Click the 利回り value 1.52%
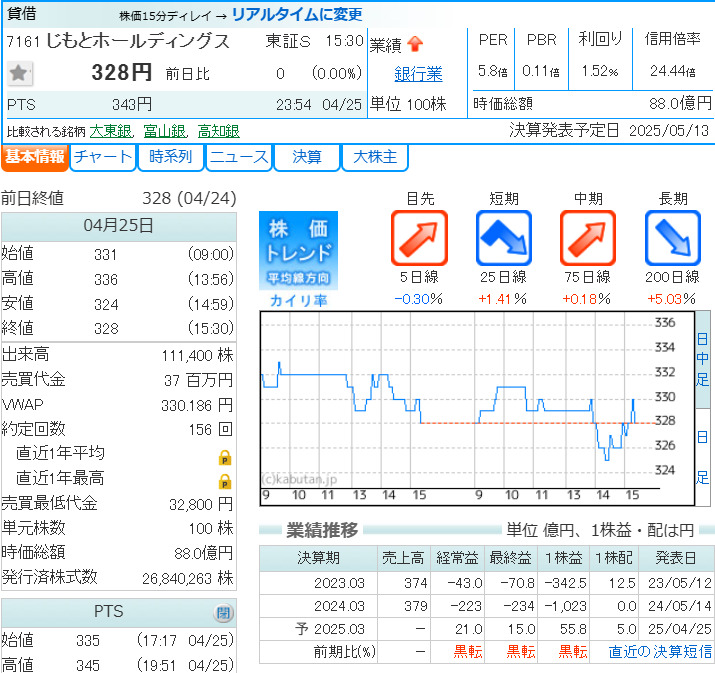715x673 pixels. point(600,71)
